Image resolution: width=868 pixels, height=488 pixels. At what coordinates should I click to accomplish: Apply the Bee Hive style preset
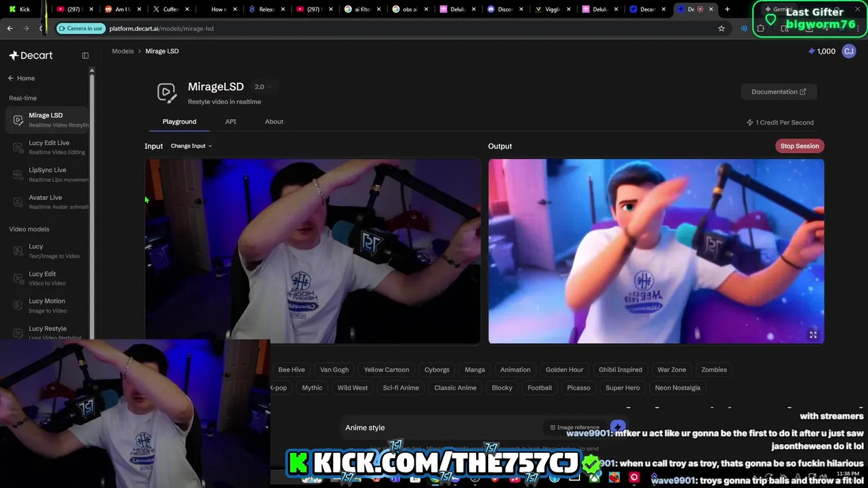[292, 369]
